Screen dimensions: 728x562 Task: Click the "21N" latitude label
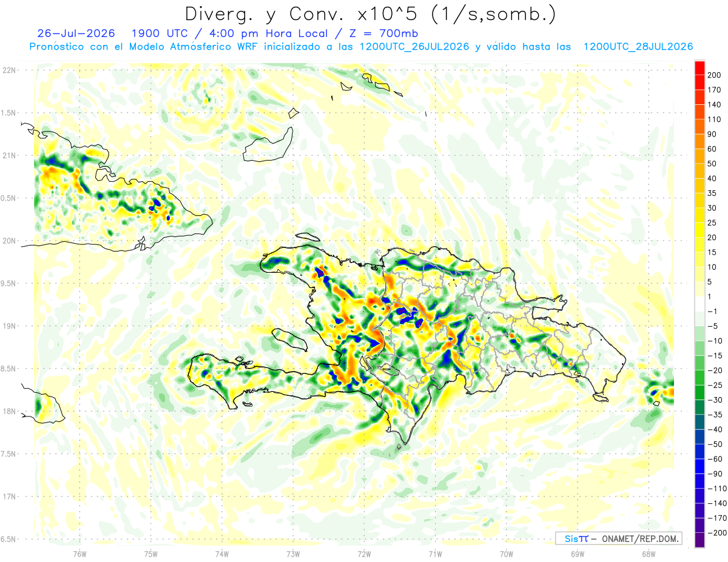9,155
